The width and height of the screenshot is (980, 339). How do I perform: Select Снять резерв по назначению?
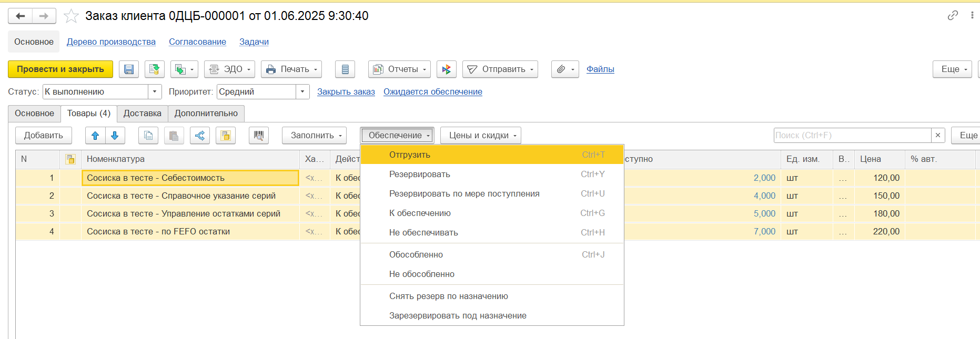pos(448,296)
